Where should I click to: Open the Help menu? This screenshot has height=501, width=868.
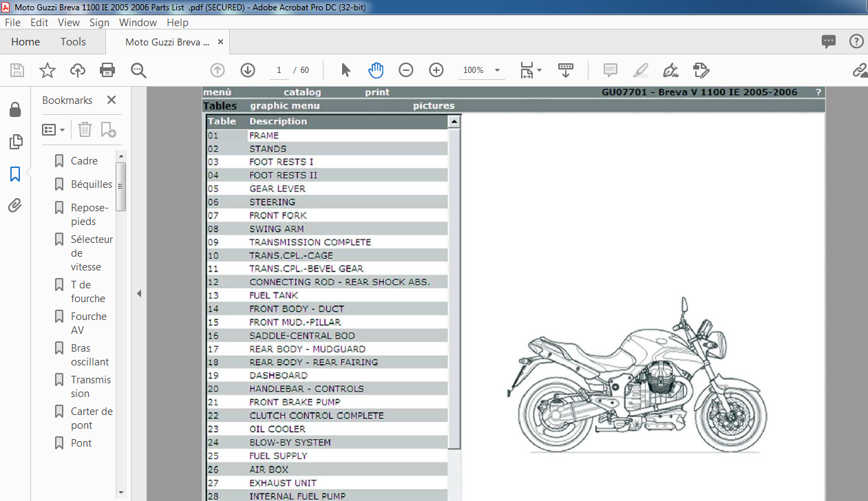[178, 22]
